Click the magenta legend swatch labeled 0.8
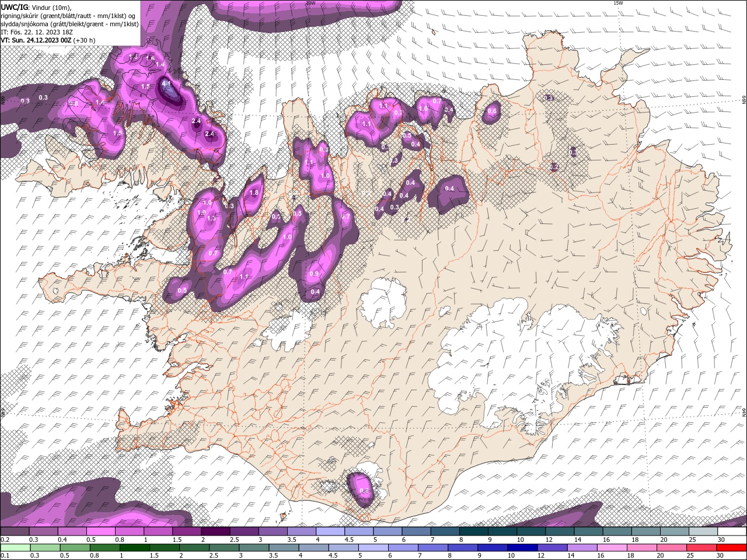747x560 pixels. (130, 531)
